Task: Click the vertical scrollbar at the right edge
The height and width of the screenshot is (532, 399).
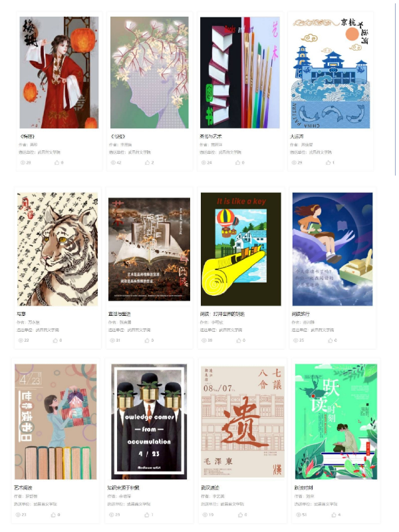Action: (x=395, y=88)
